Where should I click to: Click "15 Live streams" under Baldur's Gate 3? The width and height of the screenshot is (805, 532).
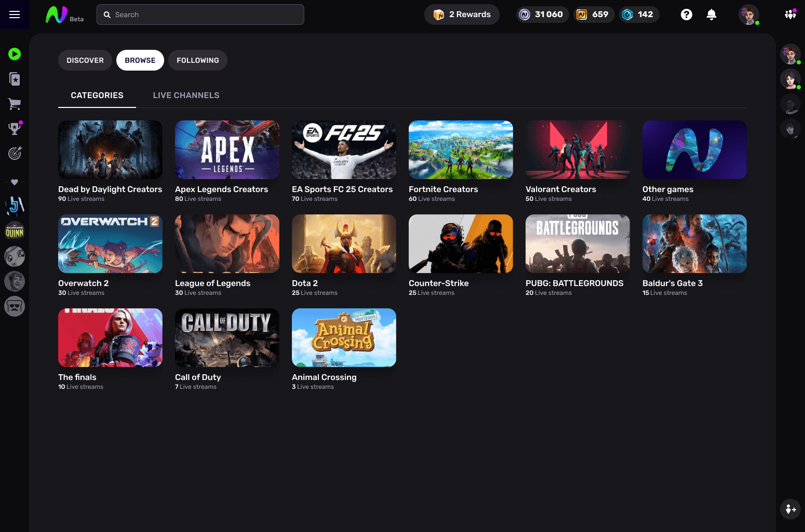click(665, 293)
